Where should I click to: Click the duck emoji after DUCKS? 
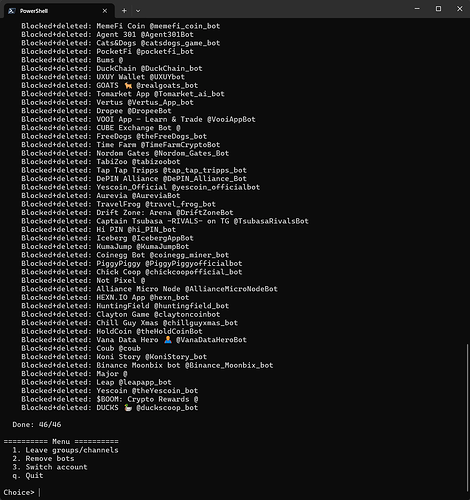[128, 408]
